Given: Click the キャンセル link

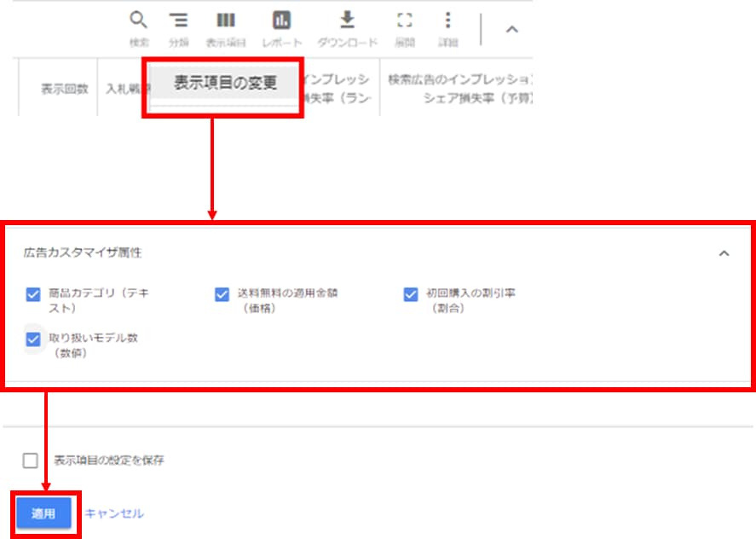Looking at the screenshot, I should pos(114,513).
